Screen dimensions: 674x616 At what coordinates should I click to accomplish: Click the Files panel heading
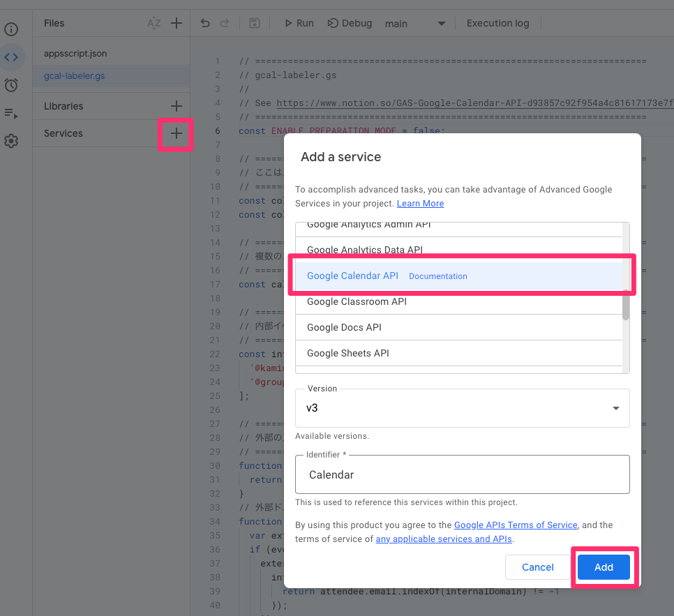click(x=54, y=23)
